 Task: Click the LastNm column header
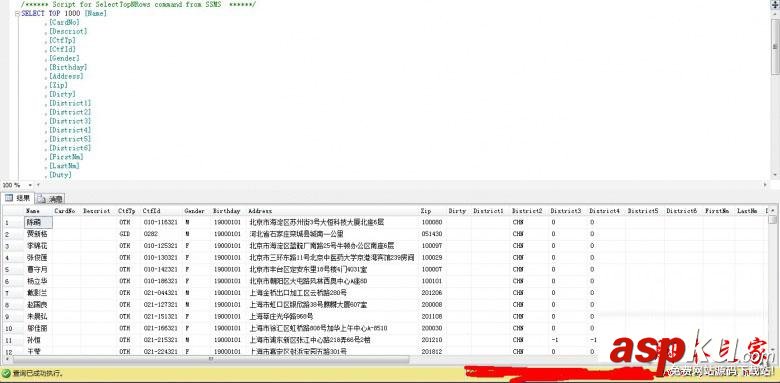[747, 211]
